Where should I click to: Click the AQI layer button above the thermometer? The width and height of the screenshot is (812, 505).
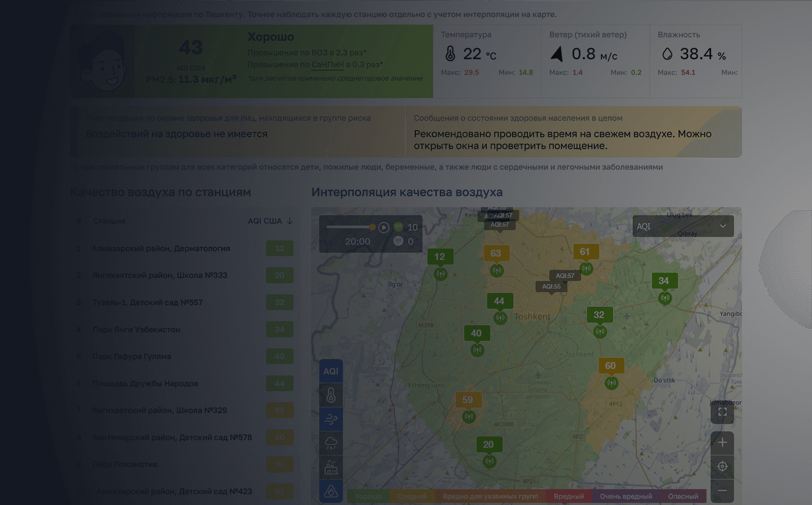pos(331,371)
